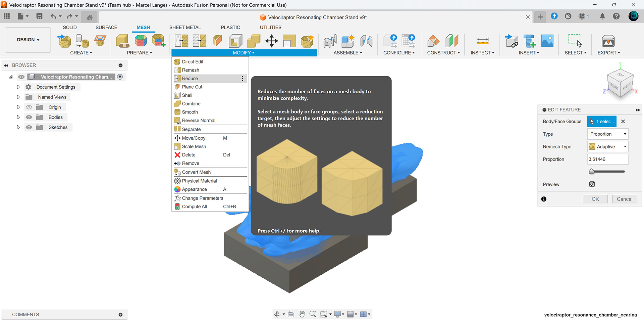Click the Save icon in the title toolbar
Viewport: 644px width, 321px height.
[39, 16]
